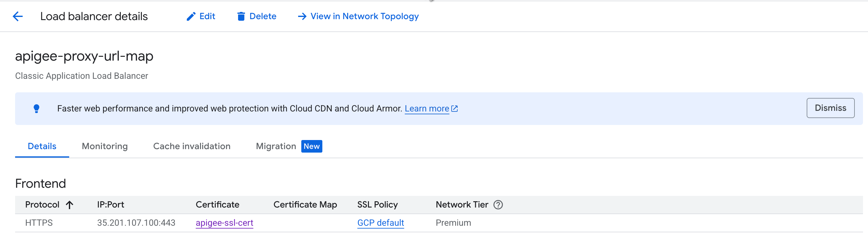Open the apigee-ssl-cert certificate link
This screenshot has width=868, height=243.
click(224, 223)
